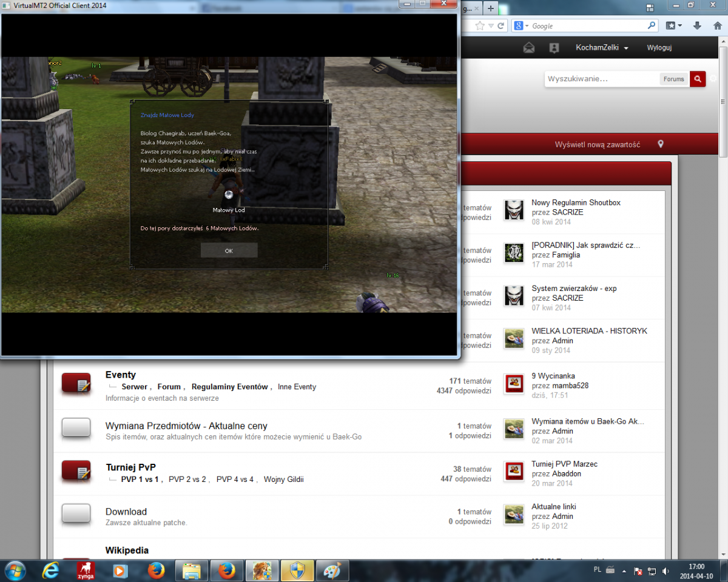Open the URL history dropdown arrow
The height and width of the screenshot is (582, 728).
coord(492,26)
